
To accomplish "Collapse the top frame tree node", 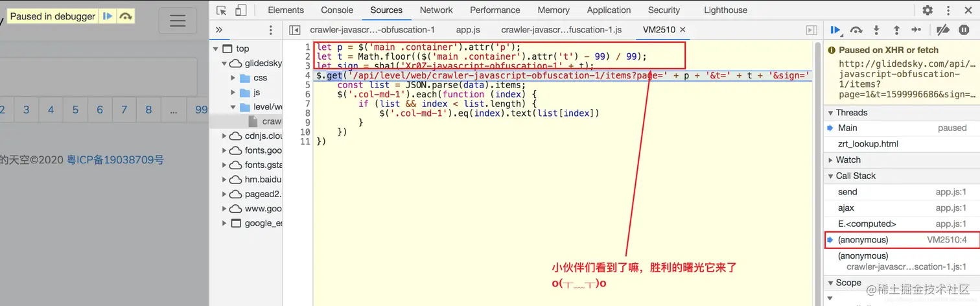I will (x=216, y=49).
